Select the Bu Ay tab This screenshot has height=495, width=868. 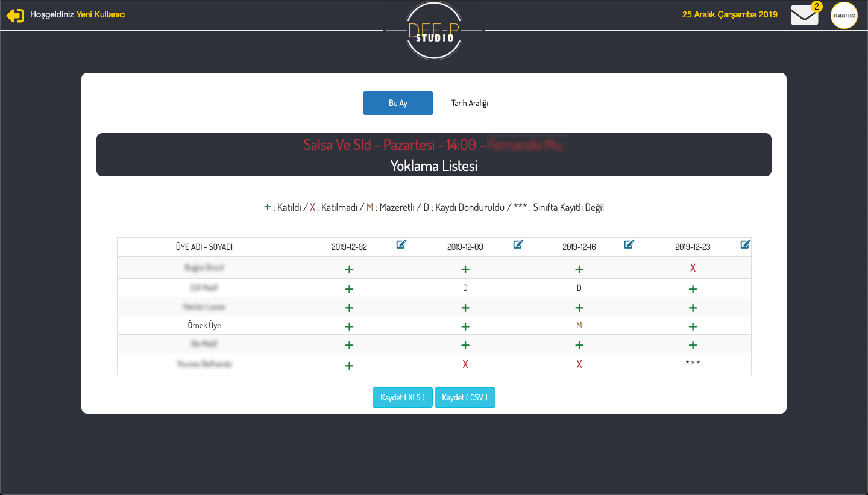pos(398,103)
